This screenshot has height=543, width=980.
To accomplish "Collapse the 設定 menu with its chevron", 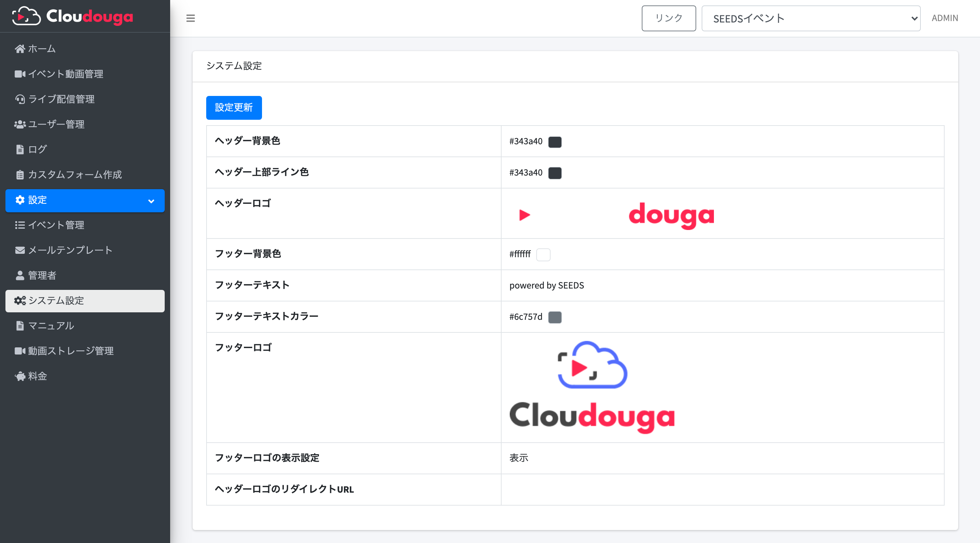I will coord(151,201).
